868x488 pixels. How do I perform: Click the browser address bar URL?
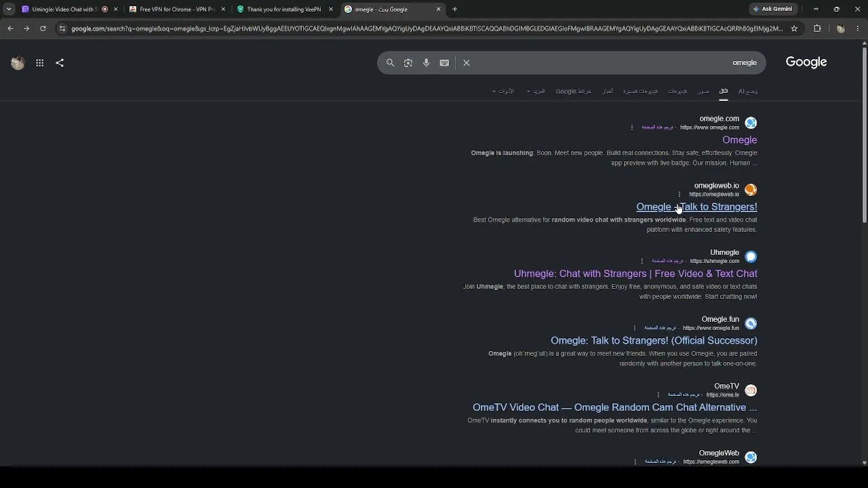427,28
